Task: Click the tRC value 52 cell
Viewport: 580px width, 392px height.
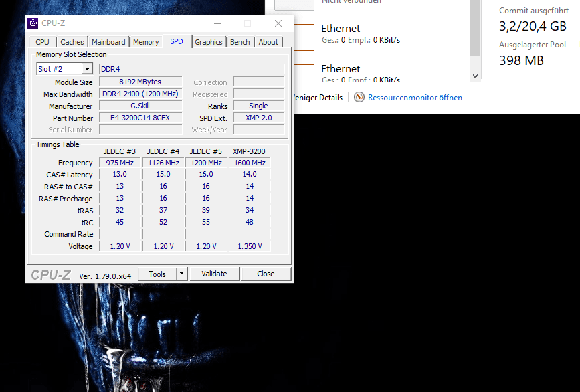Action: click(163, 222)
